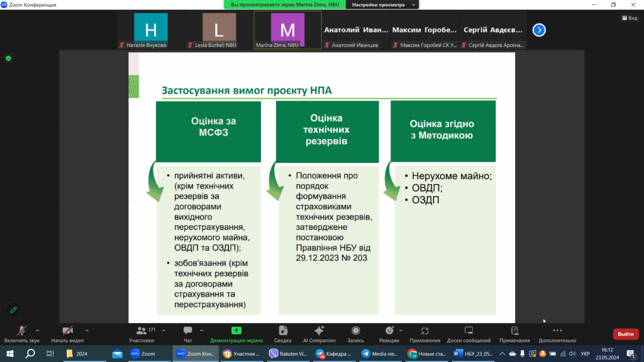644x362 pixels.
Task: Select Marina Zima, NBU video tile
Action: (287, 30)
